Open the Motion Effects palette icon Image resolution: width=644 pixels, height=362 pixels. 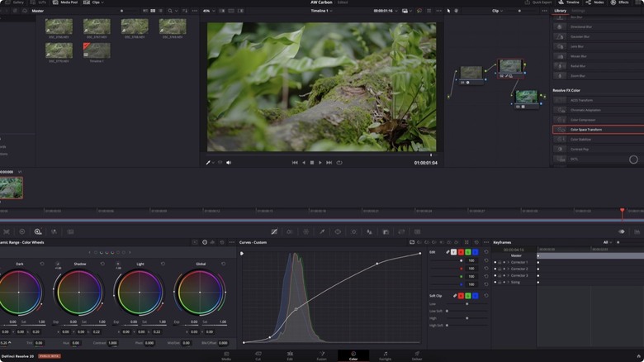(x=71, y=231)
